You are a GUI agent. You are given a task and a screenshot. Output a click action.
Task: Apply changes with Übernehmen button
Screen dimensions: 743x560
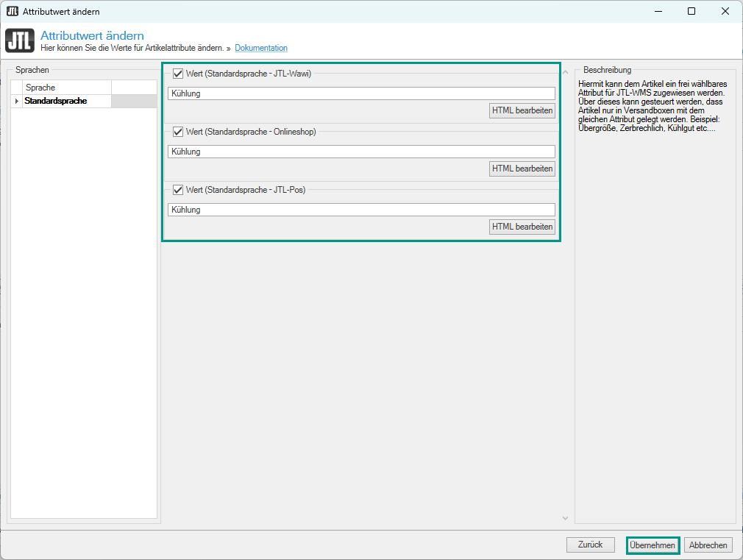point(653,545)
